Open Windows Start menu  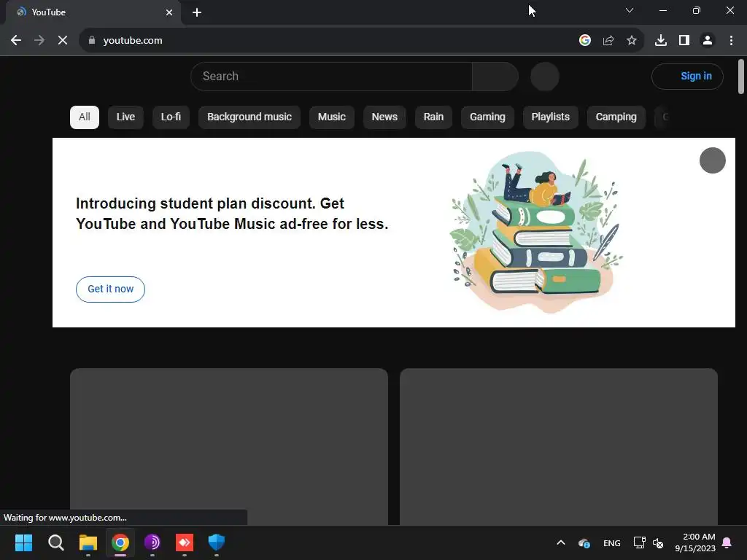(23, 542)
